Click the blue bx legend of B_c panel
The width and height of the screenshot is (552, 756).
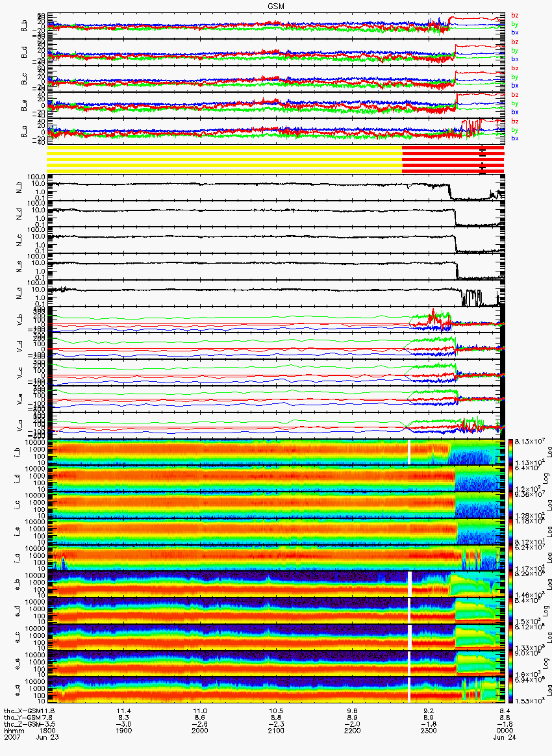coord(515,85)
